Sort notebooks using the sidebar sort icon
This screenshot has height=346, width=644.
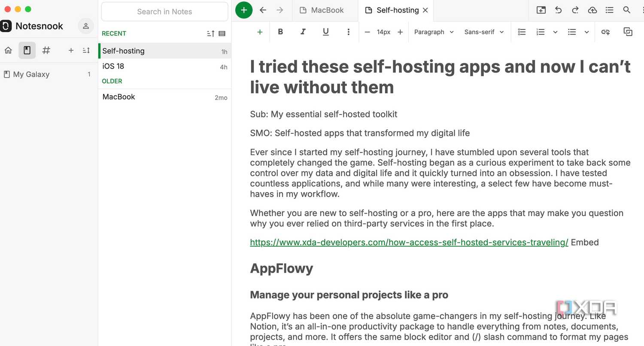pos(86,51)
